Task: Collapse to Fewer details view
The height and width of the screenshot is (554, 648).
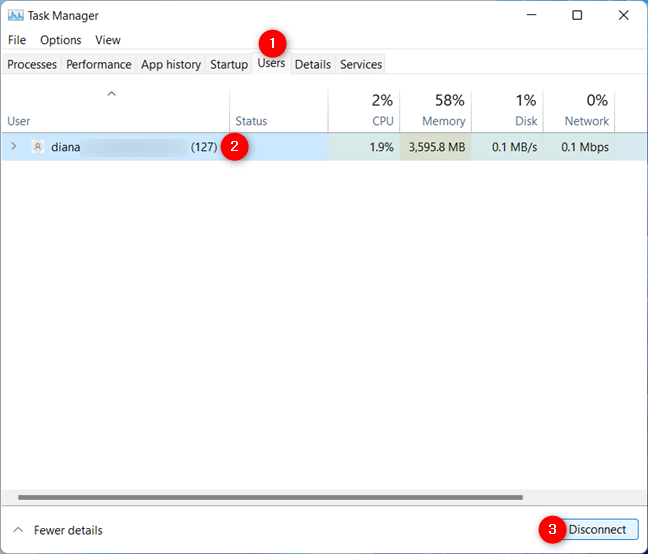Action: point(58,530)
